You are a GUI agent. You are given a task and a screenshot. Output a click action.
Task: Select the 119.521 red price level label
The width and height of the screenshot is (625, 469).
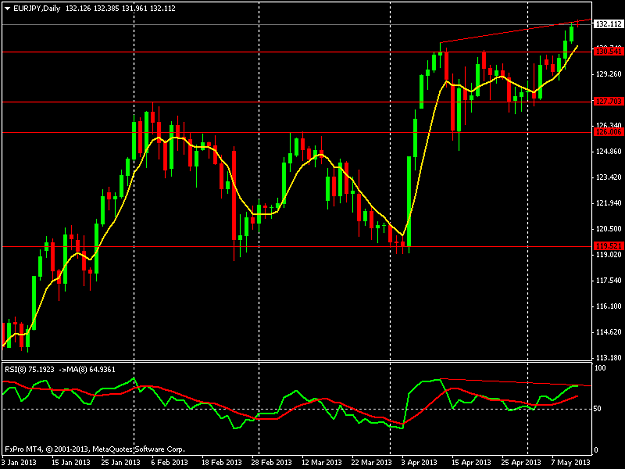coord(608,246)
